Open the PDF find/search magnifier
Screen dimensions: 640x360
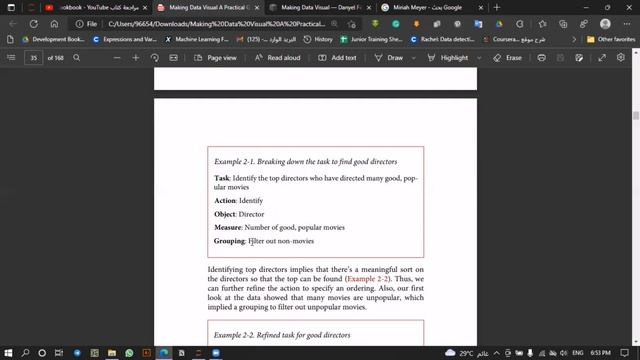tap(76, 58)
